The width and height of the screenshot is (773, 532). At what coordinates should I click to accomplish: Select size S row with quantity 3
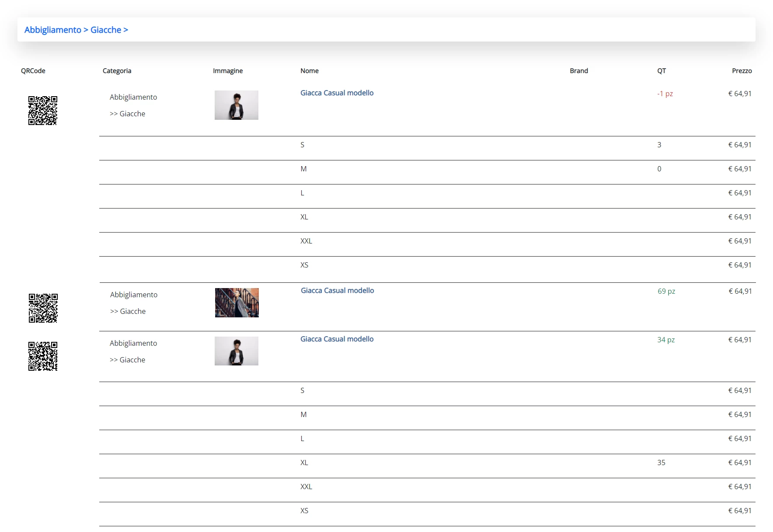(x=427, y=148)
